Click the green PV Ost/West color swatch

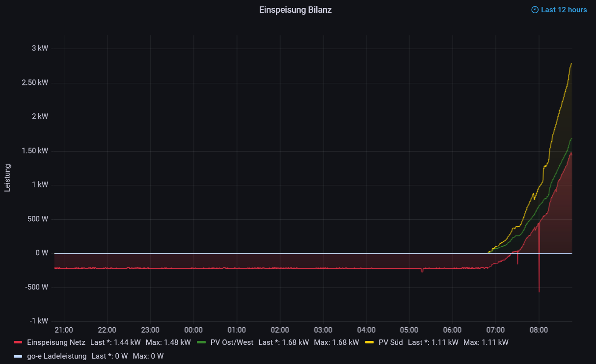pos(201,342)
